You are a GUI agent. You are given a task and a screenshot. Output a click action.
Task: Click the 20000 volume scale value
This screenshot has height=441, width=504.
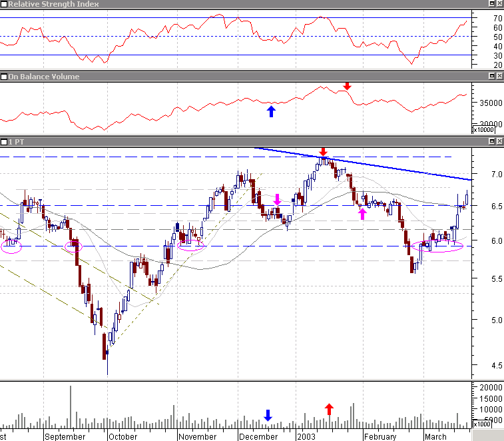coord(491,388)
